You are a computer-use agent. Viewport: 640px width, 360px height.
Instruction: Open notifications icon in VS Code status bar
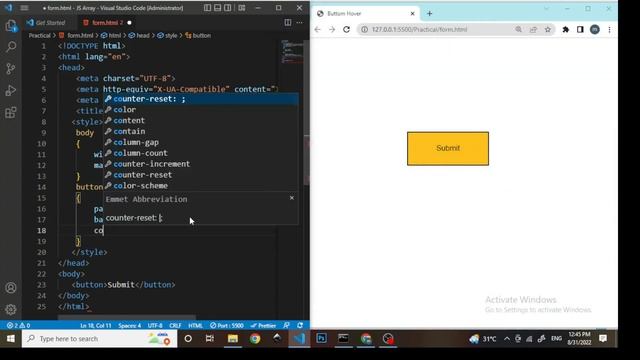click(300, 325)
